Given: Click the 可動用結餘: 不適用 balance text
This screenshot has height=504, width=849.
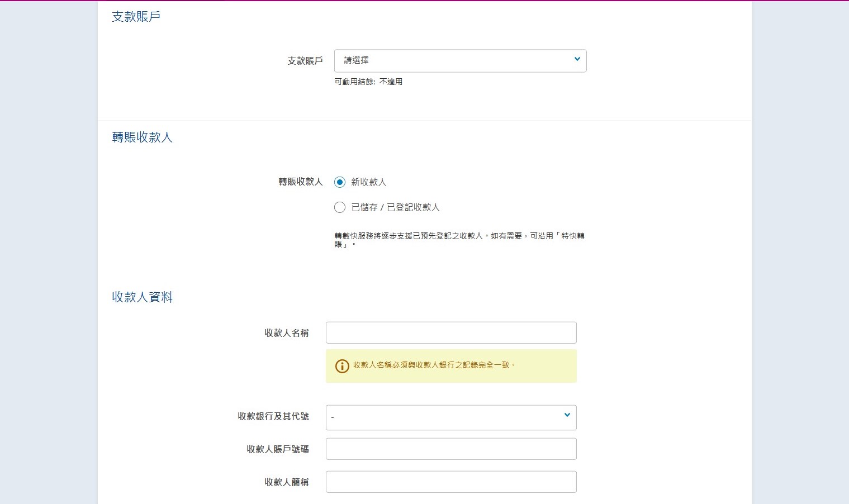Looking at the screenshot, I should coord(368,82).
